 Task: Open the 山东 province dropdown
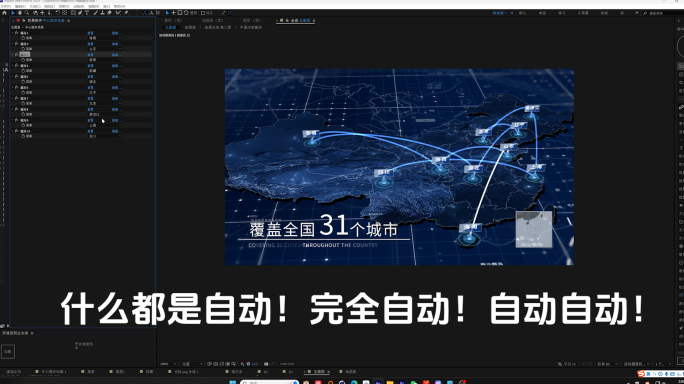click(x=105, y=49)
